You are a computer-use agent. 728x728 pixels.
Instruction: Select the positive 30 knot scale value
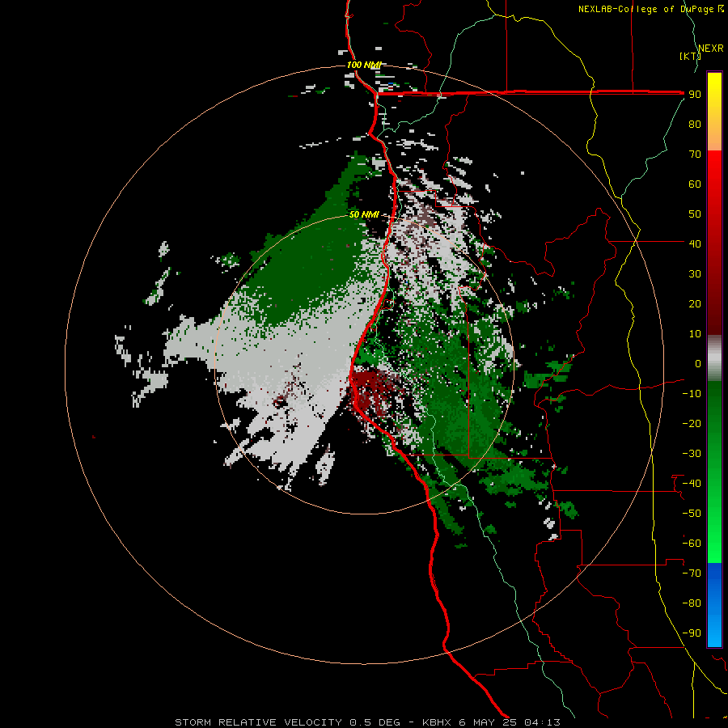tap(695, 274)
